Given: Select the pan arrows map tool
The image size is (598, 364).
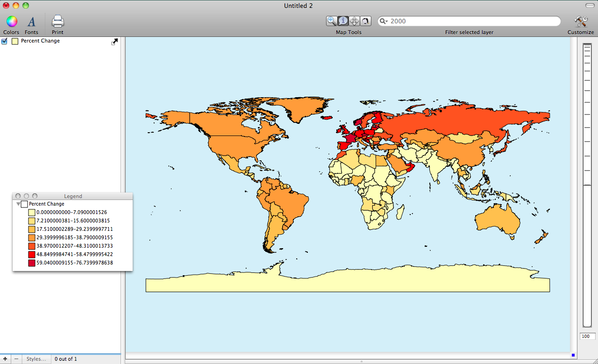Looking at the screenshot, I should tap(354, 21).
